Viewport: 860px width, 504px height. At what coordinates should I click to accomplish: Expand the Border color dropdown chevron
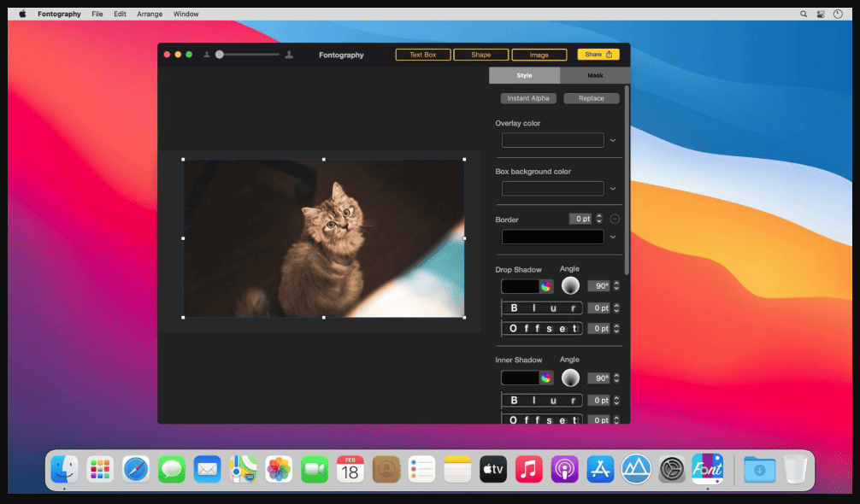613,237
